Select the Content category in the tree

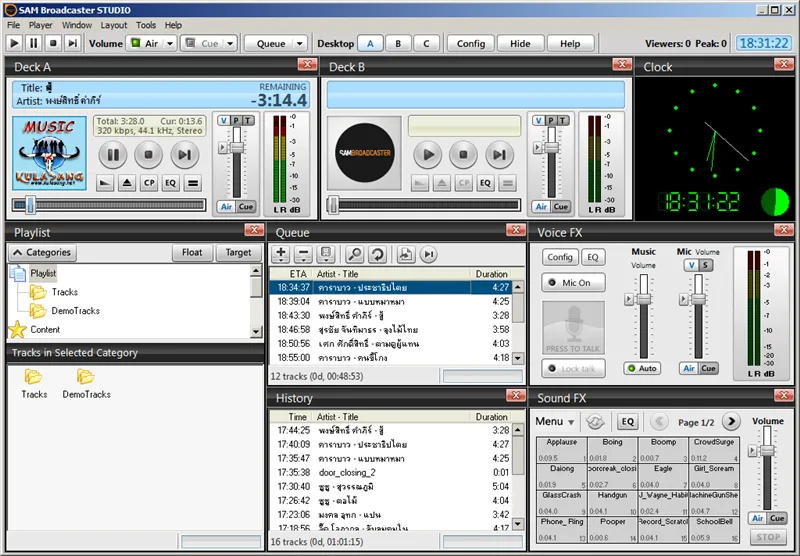[x=45, y=330]
